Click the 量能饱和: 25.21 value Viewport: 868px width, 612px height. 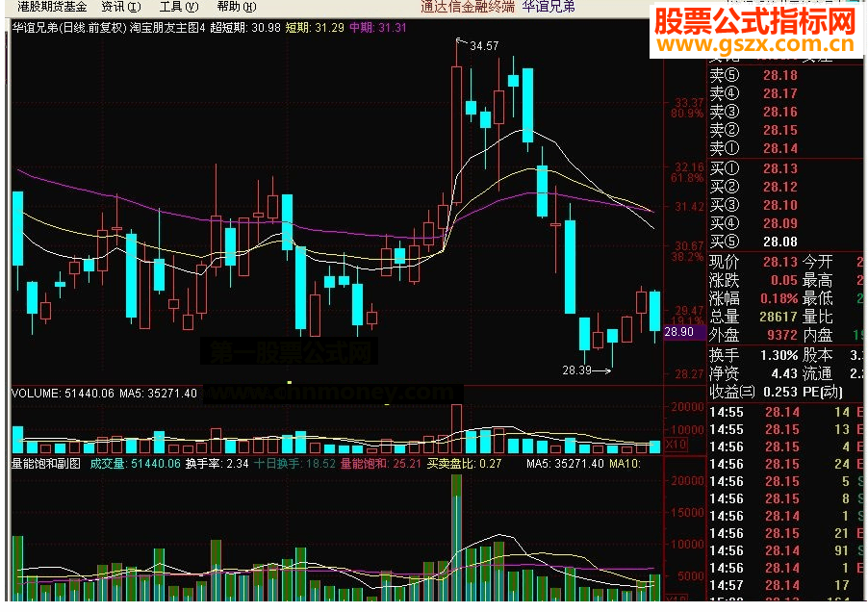pos(381,463)
